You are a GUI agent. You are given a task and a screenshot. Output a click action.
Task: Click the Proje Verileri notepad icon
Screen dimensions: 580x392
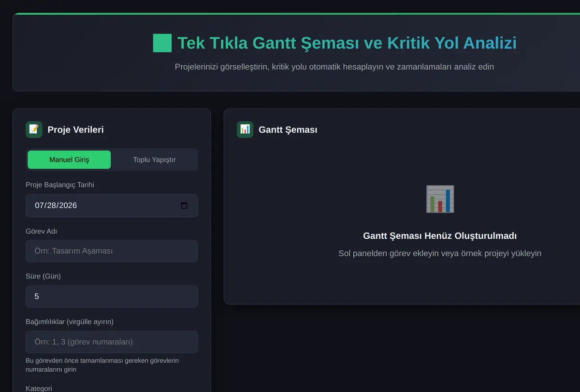coord(34,130)
